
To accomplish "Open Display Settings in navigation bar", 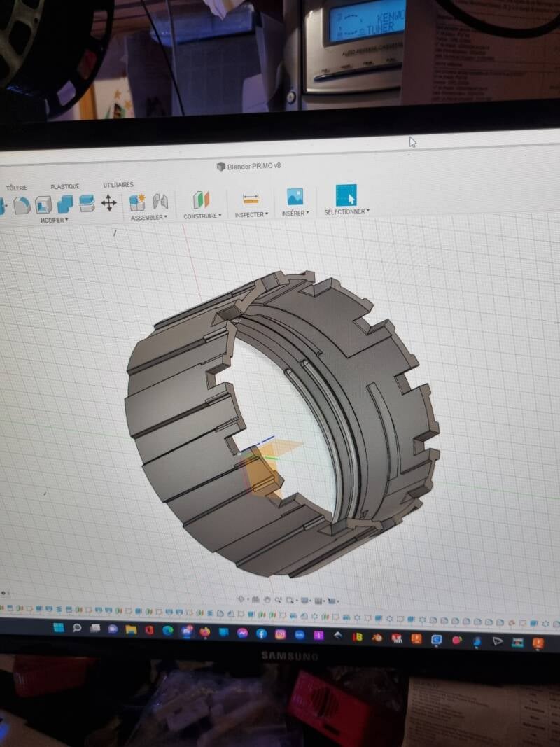I will pos(306,600).
